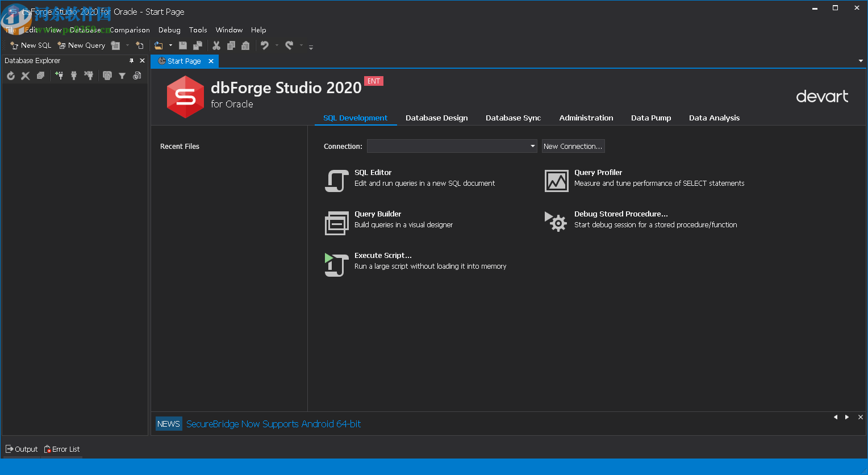Click the Cut icon on the main toolbar

point(216,45)
